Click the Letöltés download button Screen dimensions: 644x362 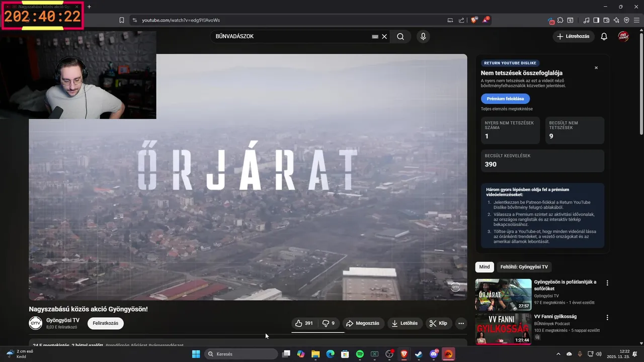(405, 323)
